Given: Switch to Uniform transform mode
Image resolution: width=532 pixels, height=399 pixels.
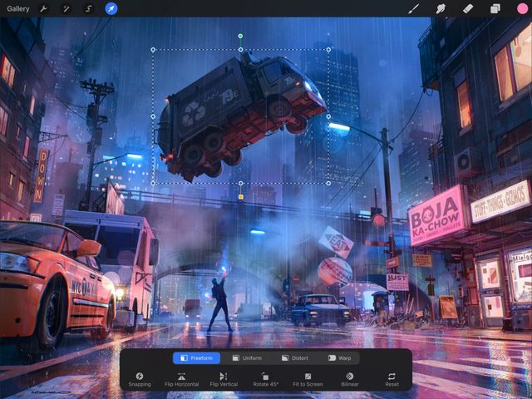Looking at the screenshot, I should coord(247,358).
